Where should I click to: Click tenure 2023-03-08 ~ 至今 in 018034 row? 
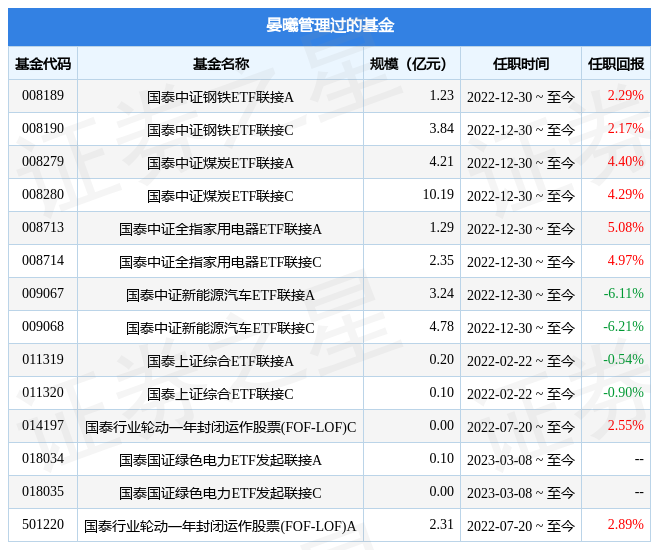(521, 460)
